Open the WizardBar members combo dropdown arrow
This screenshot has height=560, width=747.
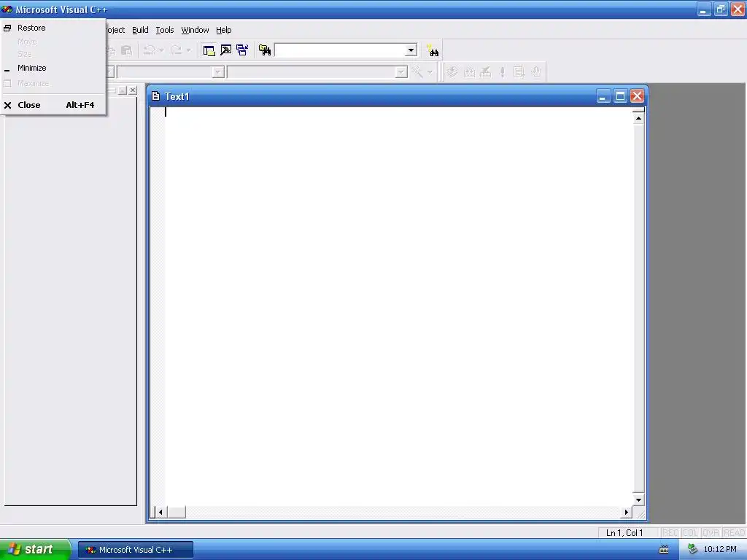click(401, 72)
